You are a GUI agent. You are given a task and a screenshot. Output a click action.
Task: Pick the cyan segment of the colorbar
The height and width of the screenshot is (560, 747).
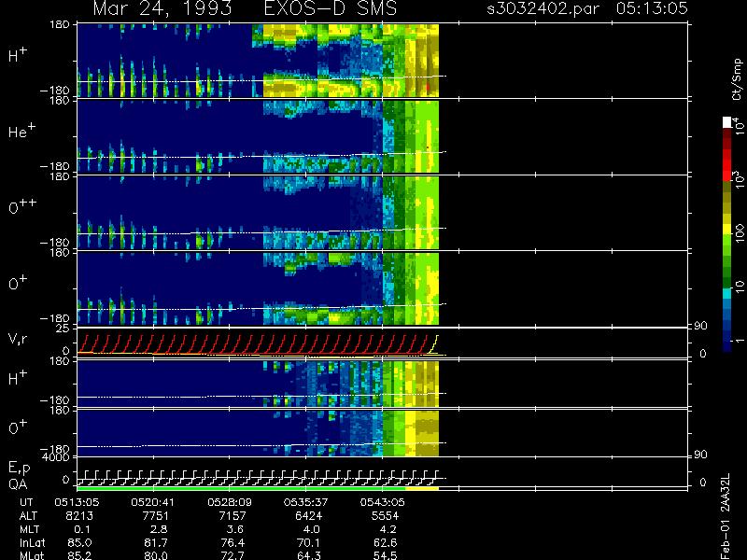pyautogui.click(x=727, y=293)
